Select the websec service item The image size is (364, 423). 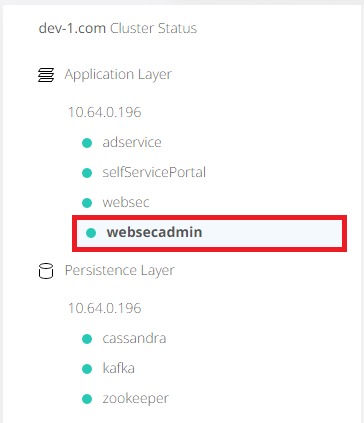pos(126,202)
